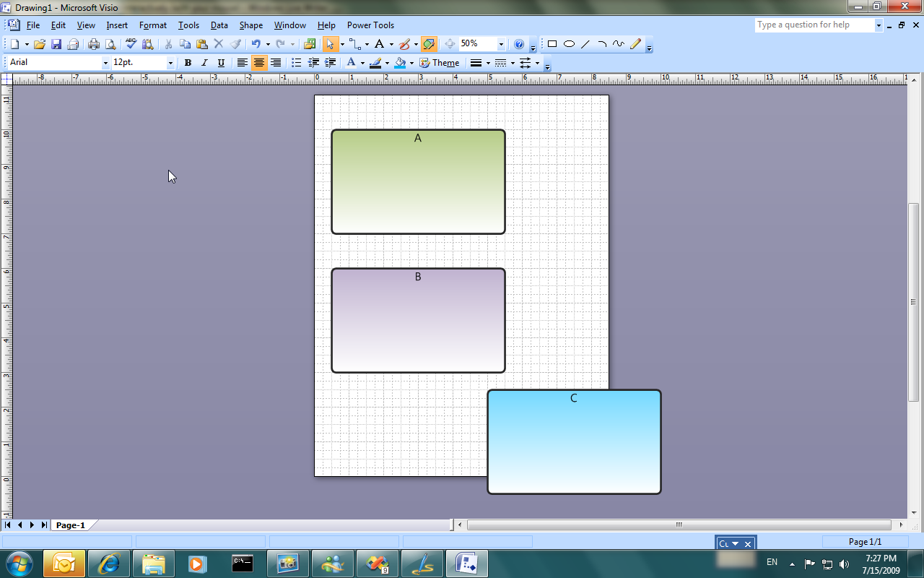Pick the Pencil drawing tool
The width and height of the screenshot is (924, 578).
click(x=635, y=44)
